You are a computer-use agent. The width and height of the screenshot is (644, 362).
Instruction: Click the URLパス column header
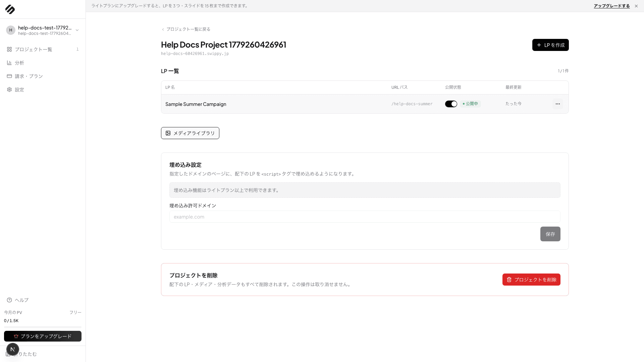pos(399,87)
